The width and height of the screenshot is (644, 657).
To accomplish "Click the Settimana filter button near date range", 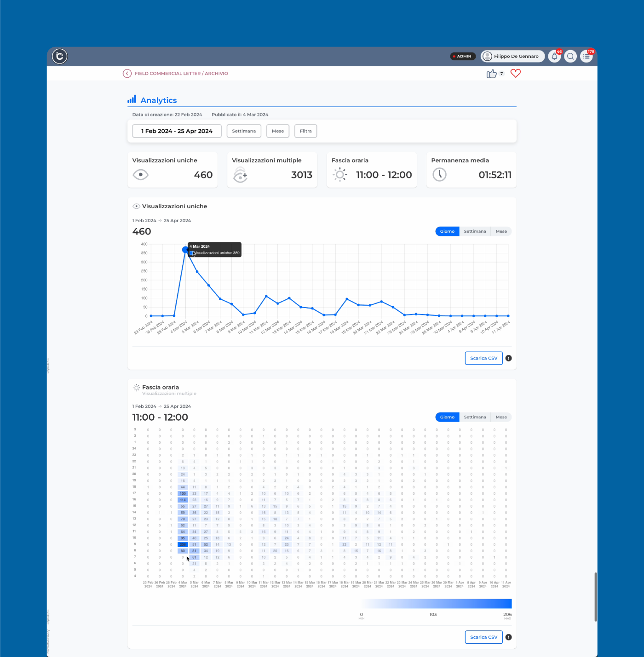I will point(244,131).
